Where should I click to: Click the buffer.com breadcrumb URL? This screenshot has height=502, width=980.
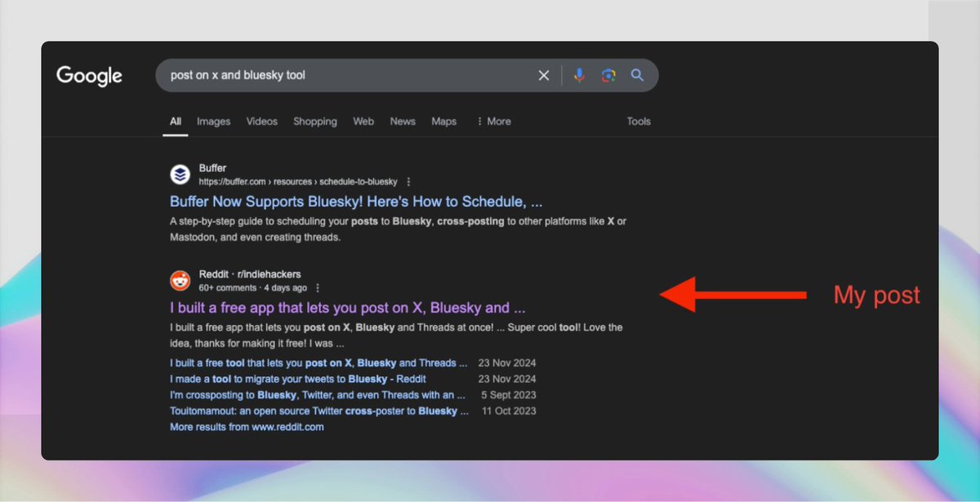(x=298, y=182)
